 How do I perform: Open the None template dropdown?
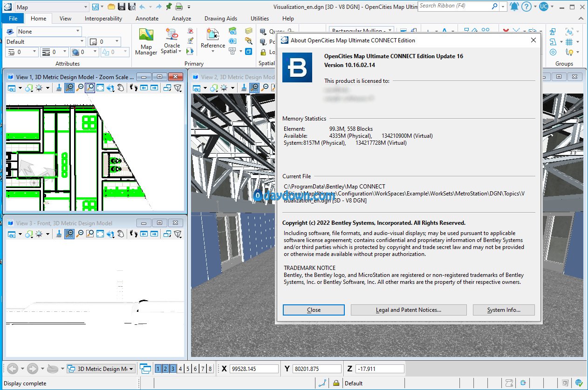coord(49,32)
